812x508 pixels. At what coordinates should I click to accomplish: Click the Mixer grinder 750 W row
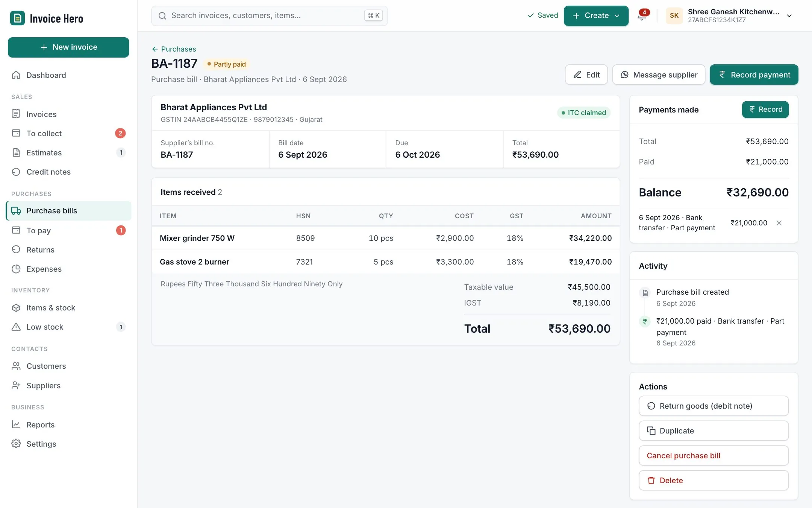(385, 238)
